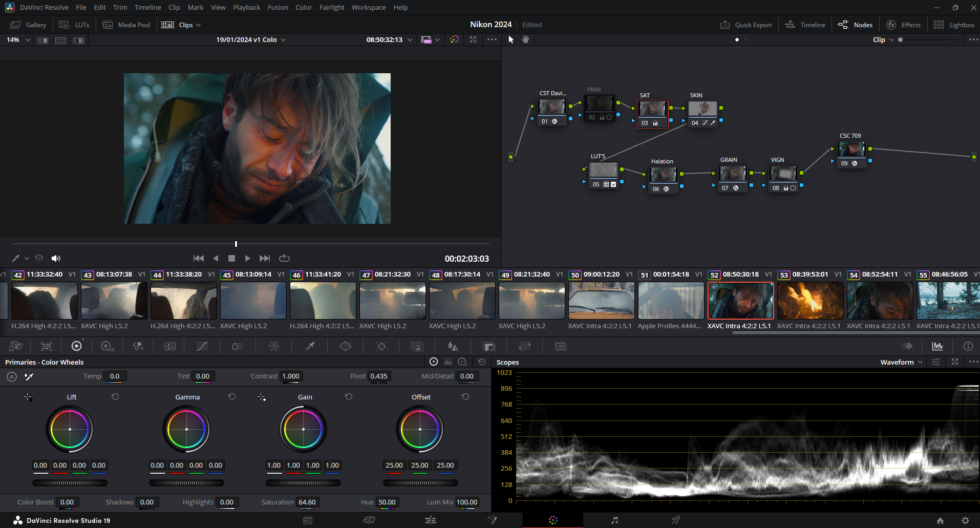Switch to the Fairlight page icon
980x528 pixels.
pos(614,520)
